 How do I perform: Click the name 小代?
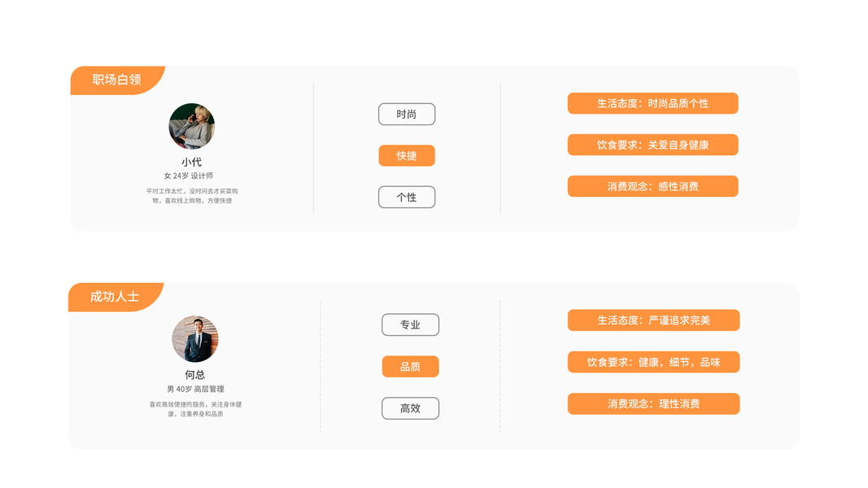[x=192, y=162]
